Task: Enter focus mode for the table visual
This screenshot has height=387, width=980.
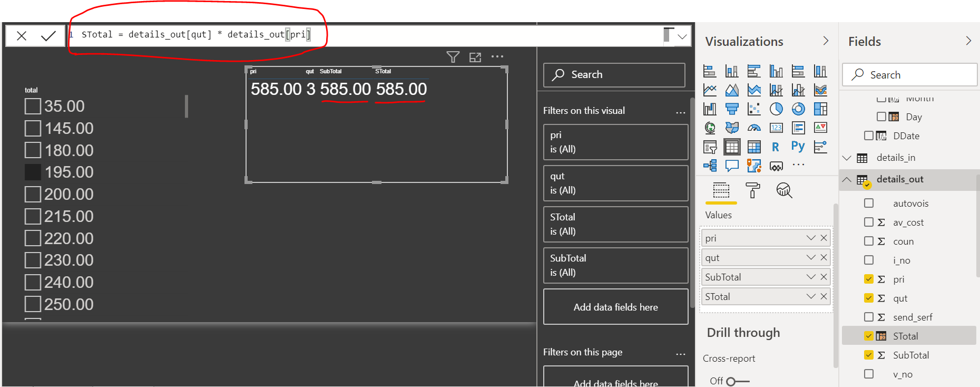Action: pos(475,57)
